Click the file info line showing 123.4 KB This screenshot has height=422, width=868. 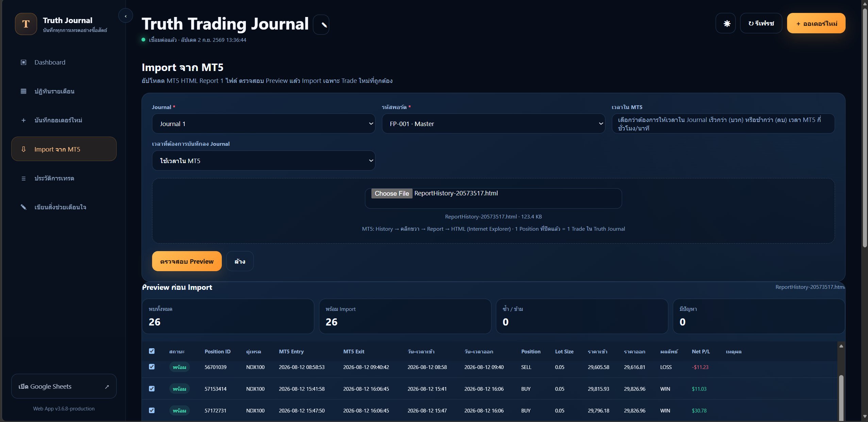pyautogui.click(x=494, y=217)
